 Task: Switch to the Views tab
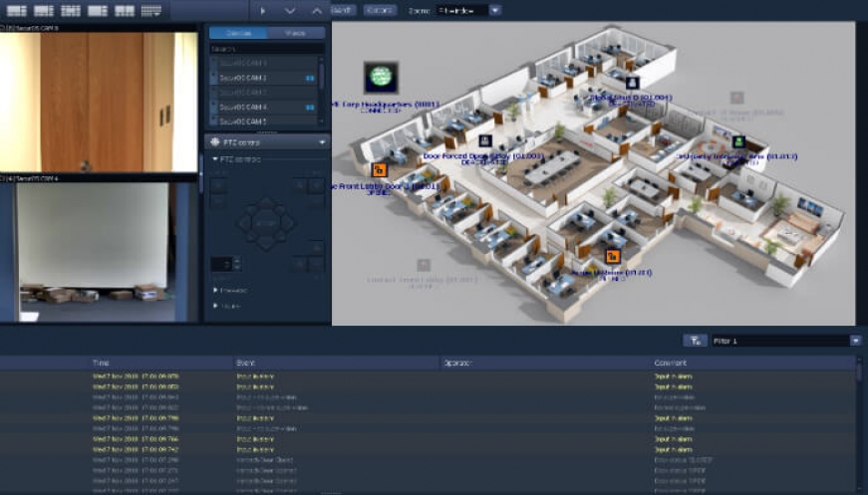(x=296, y=33)
